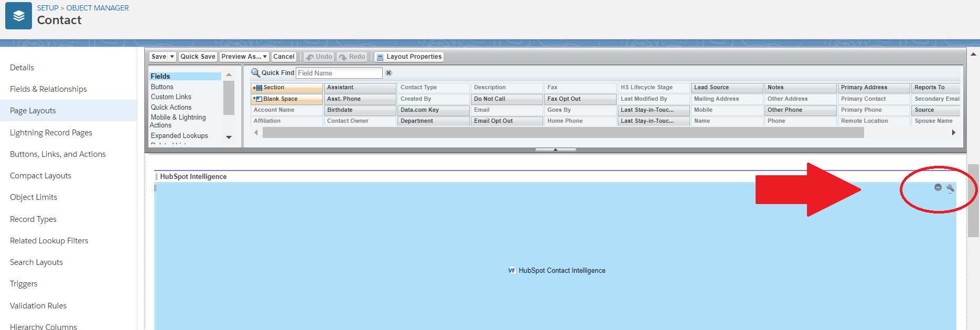Select the Custom Links palette category
980x330 pixels.
(x=171, y=97)
